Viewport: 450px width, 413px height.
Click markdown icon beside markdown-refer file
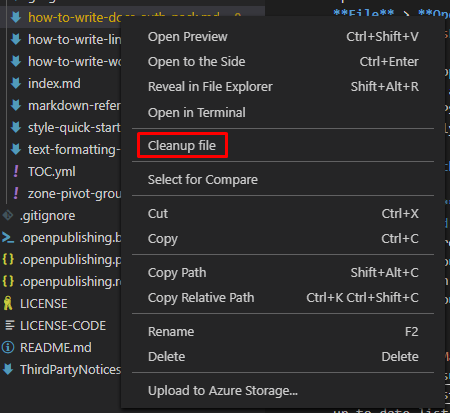16,105
